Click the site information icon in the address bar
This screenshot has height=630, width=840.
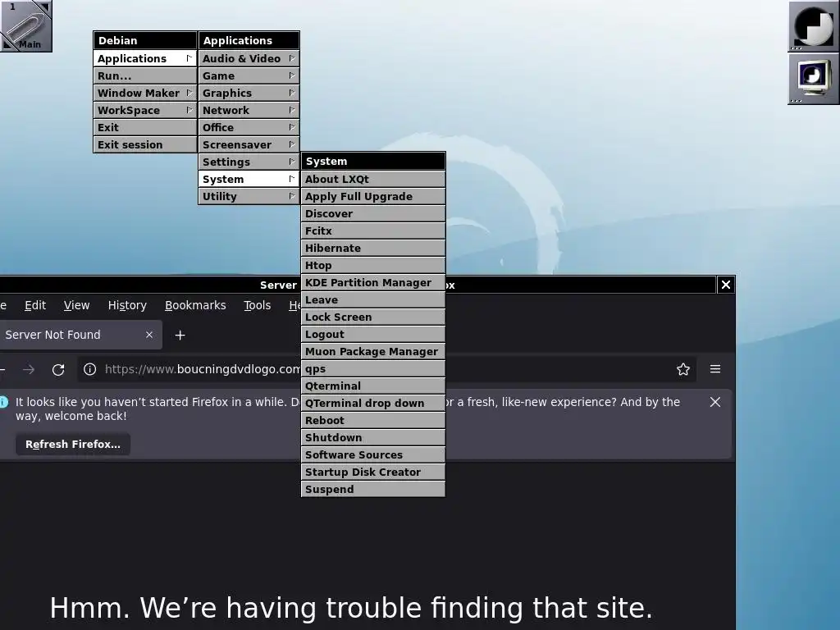[90, 369]
